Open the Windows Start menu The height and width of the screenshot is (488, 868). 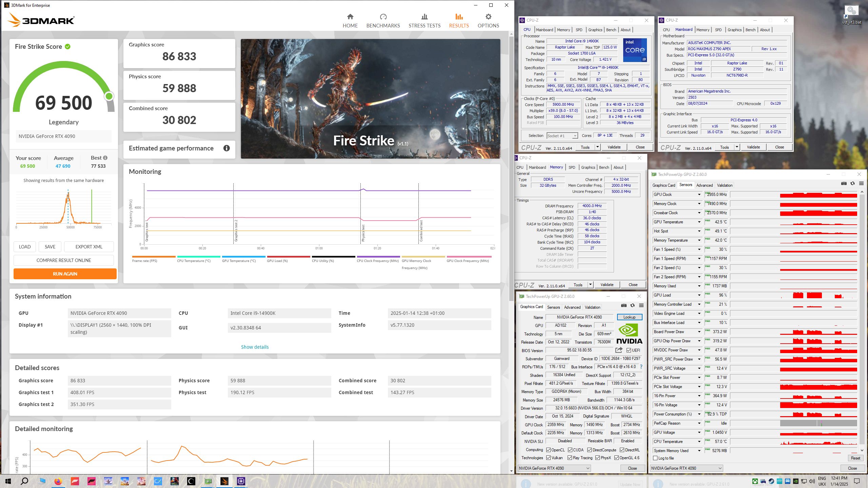tap(8, 481)
